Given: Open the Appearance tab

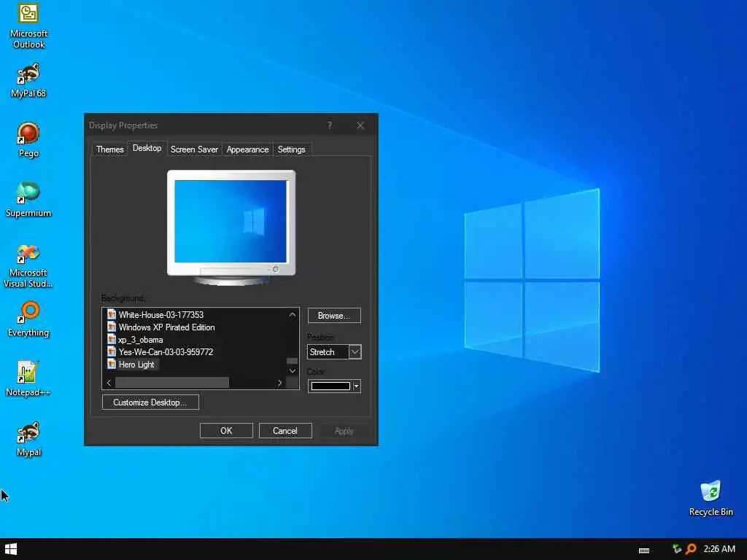Looking at the screenshot, I should (x=248, y=149).
